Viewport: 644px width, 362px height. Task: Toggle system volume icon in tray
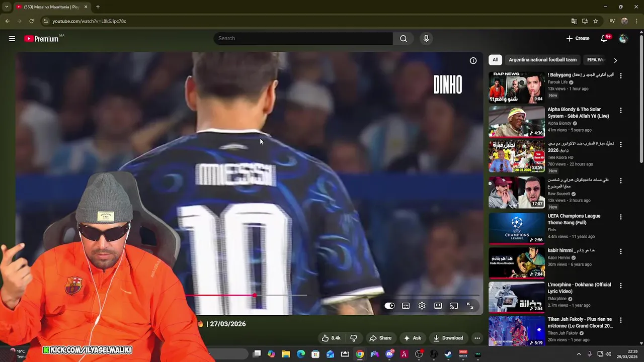coord(609,354)
